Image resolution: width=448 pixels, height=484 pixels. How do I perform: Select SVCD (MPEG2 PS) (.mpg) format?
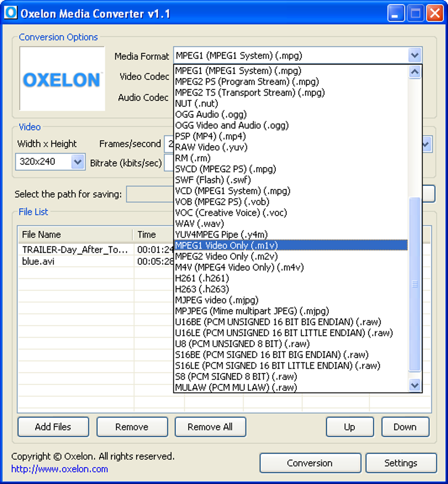pyautogui.click(x=291, y=169)
